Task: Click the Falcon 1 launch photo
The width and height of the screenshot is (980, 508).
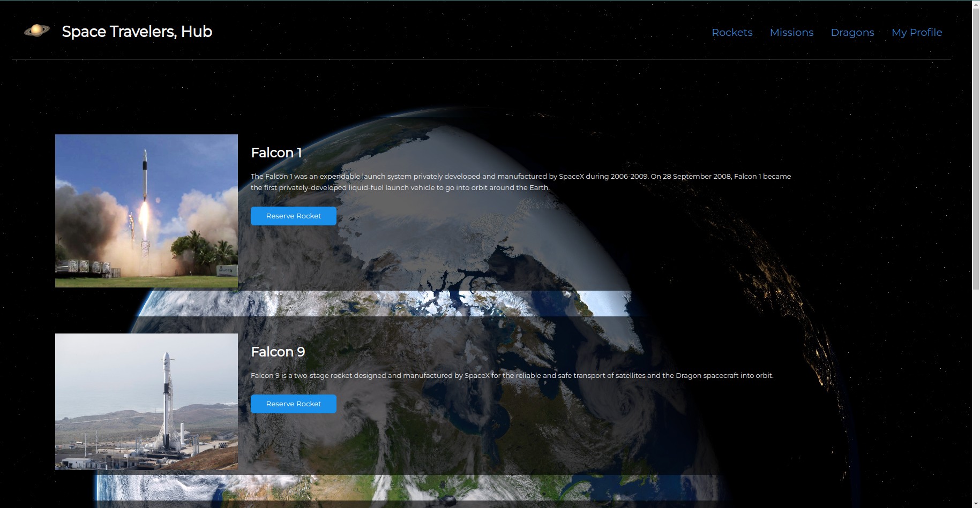Action: [146, 211]
